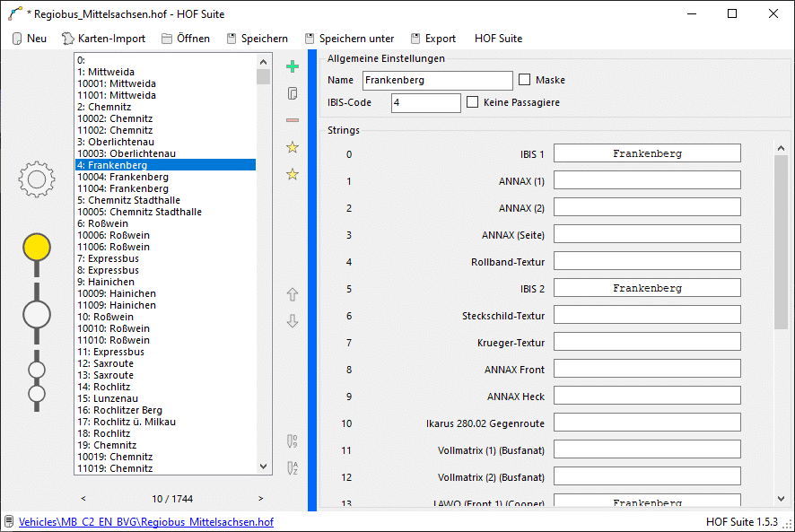Select the yellow circle sidebar section
The width and height of the screenshot is (795, 532).
pyautogui.click(x=37, y=247)
